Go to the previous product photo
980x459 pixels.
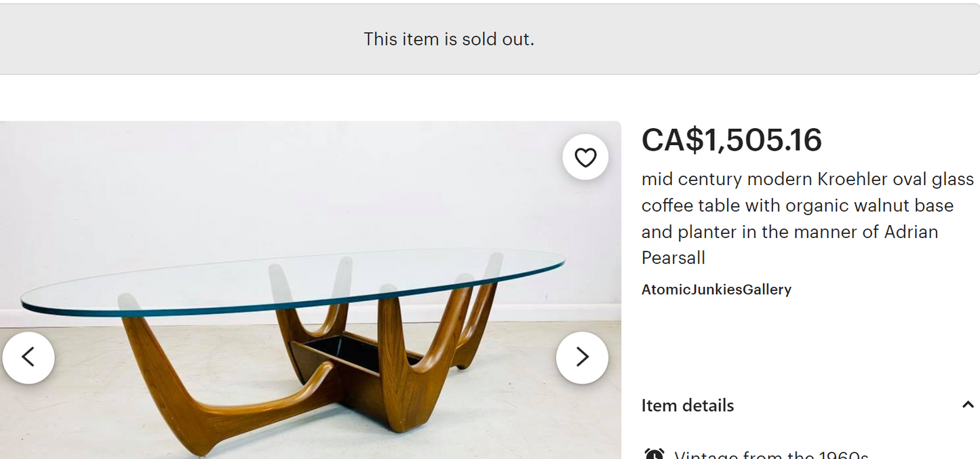point(28,357)
